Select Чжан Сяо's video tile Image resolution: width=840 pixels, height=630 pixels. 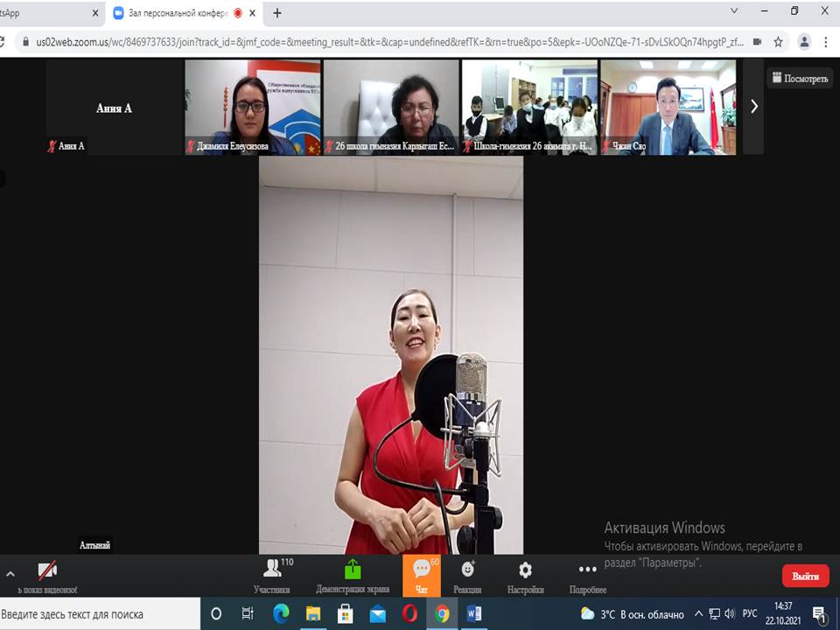(668, 107)
